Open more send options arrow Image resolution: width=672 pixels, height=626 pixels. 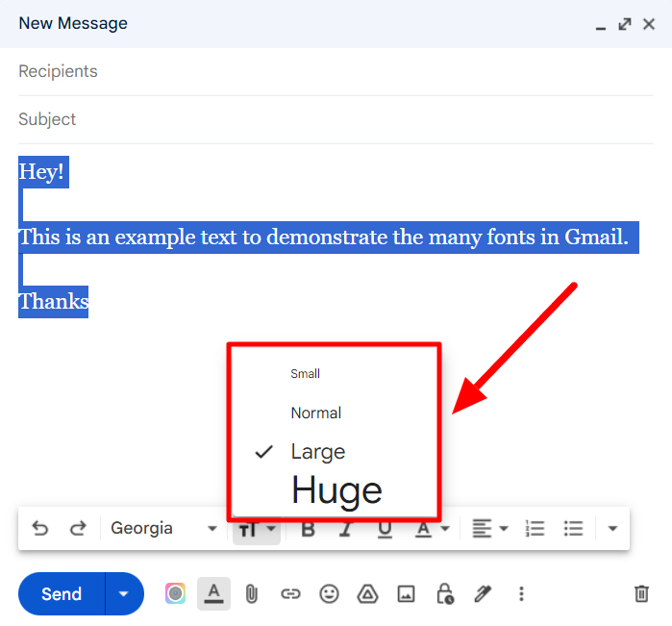[x=124, y=594]
